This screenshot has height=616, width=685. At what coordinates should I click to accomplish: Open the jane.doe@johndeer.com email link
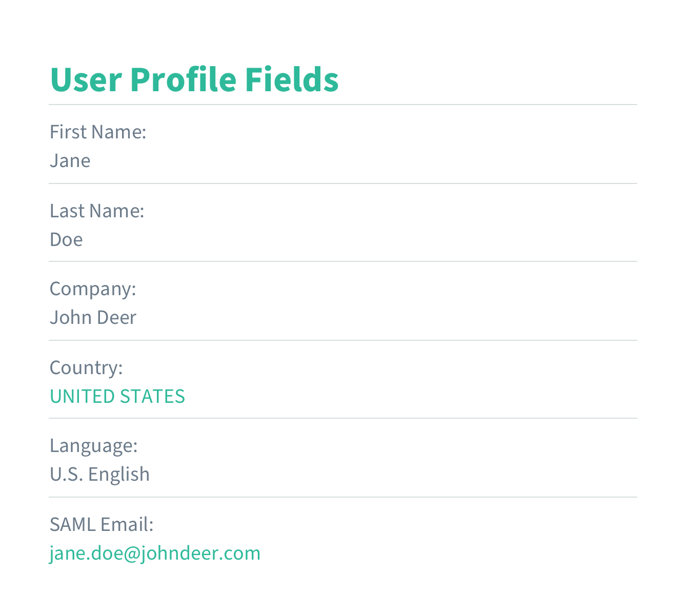155,553
